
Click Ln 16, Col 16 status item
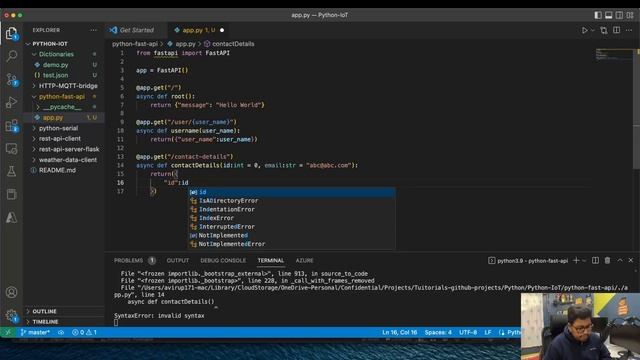tap(400, 332)
